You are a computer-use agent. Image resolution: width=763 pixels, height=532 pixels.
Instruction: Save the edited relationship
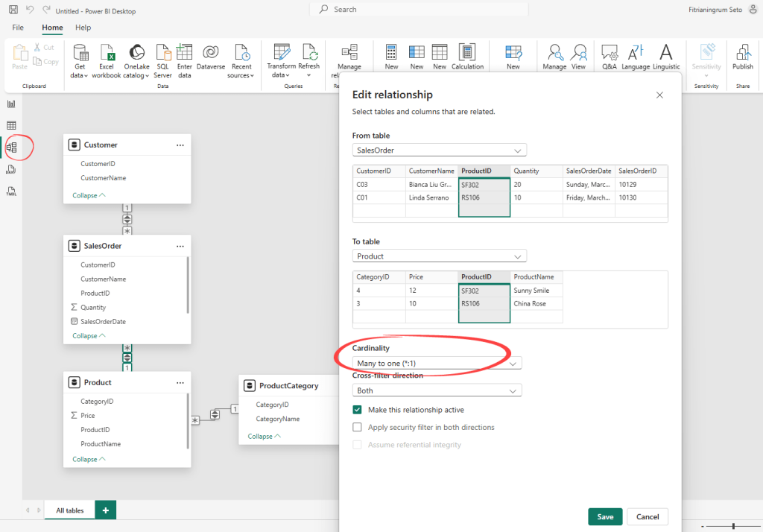pos(605,516)
